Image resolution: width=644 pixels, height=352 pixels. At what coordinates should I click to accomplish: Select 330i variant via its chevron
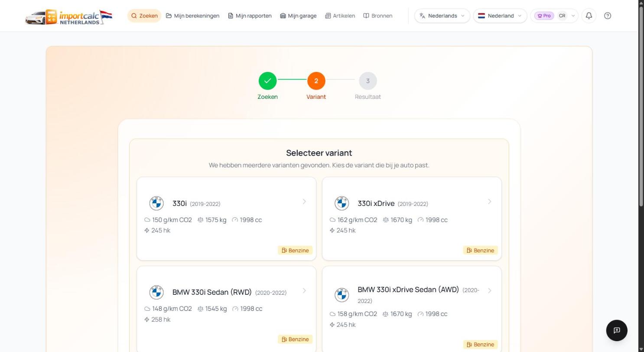[304, 202]
